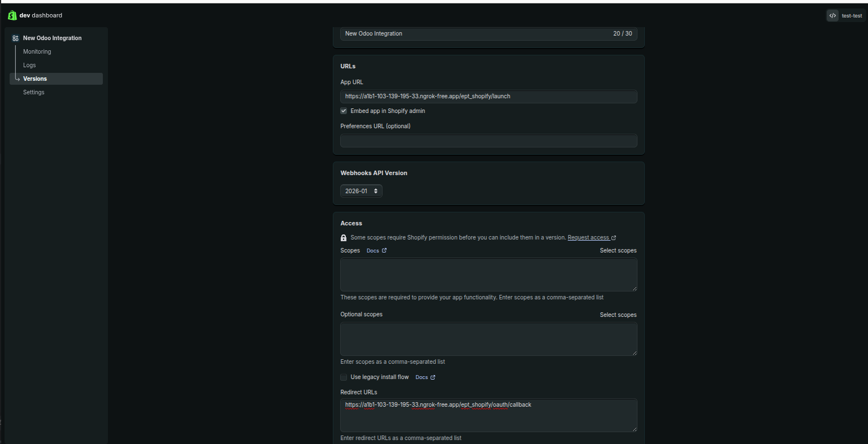Click the lock icon in Access section
The height and width of the screenshot is (444, 868).
coord(344,238)
